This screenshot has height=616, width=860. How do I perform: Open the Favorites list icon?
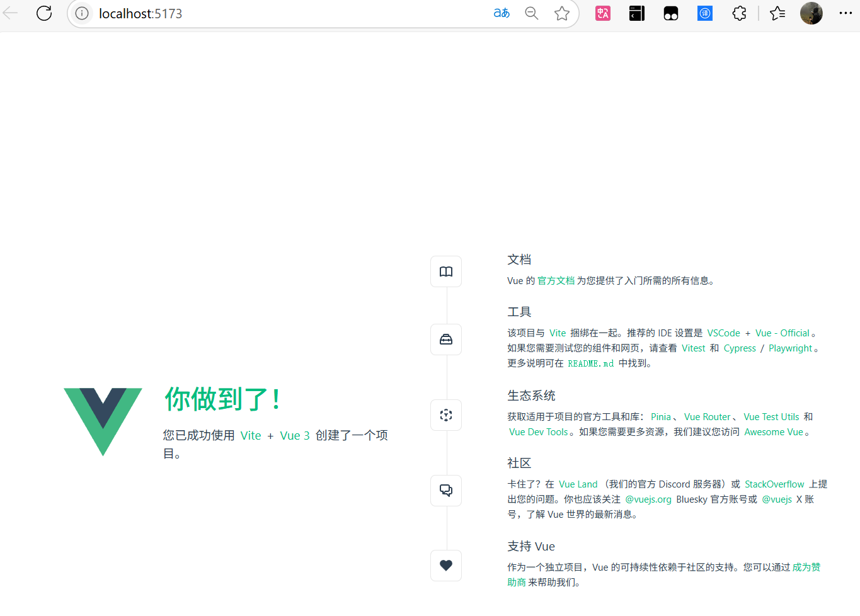[x=777, y=13]
